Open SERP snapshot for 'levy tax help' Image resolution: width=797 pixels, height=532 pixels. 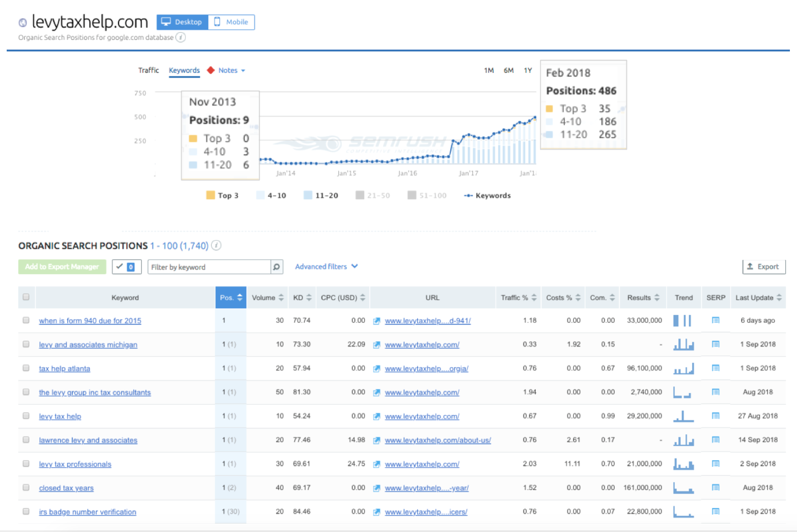[x=715, y=416]
